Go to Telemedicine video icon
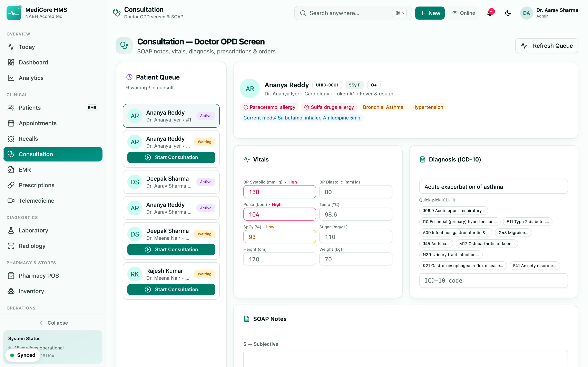The image size is (588, 367). 11,200
